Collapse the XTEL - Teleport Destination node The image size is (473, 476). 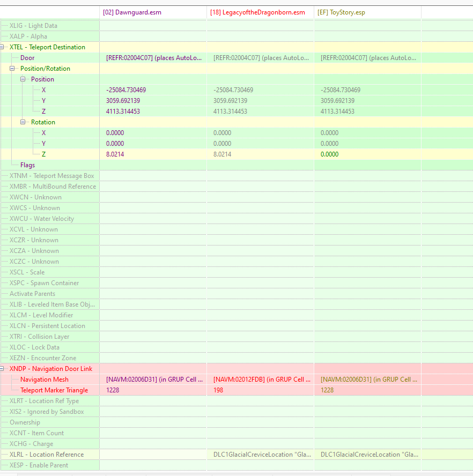(2, 47)
